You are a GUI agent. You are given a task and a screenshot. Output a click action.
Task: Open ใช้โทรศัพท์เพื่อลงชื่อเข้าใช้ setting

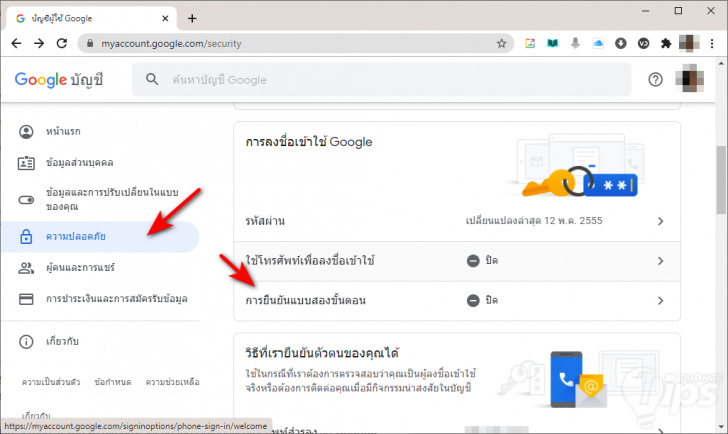pyautogui.click(x=457, y=261)
